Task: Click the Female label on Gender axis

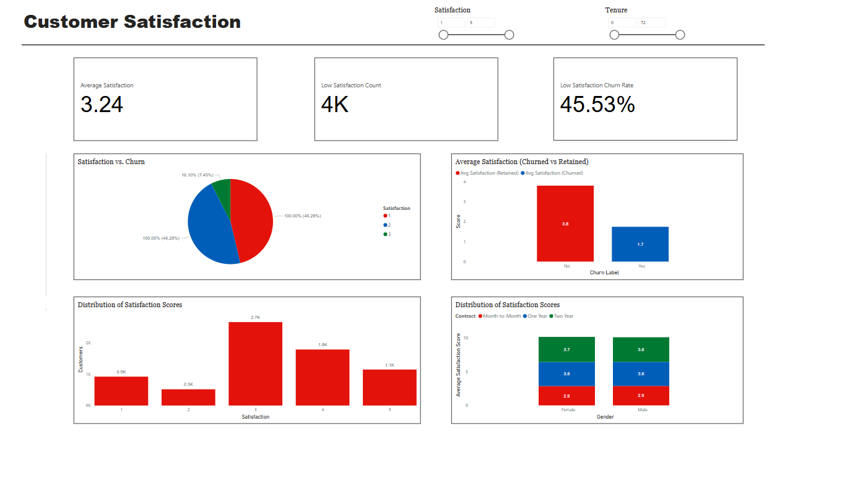Action: 568,410
